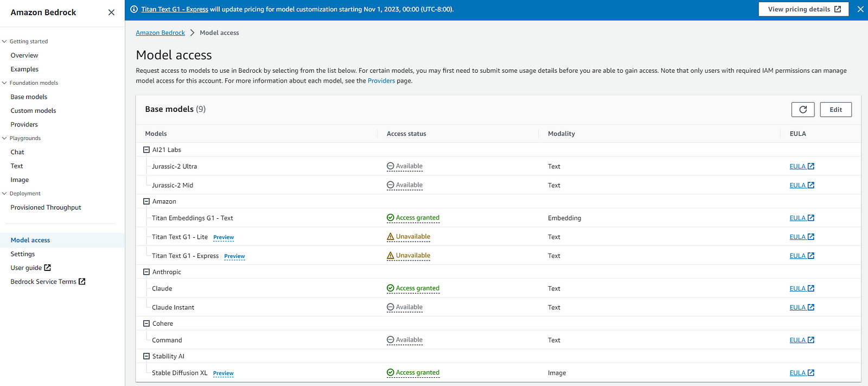Image resolution: width=868 pixels, height=386 pixels.
Task: Click Access granted status for Titan Embeddings
Action: [413, 218]
